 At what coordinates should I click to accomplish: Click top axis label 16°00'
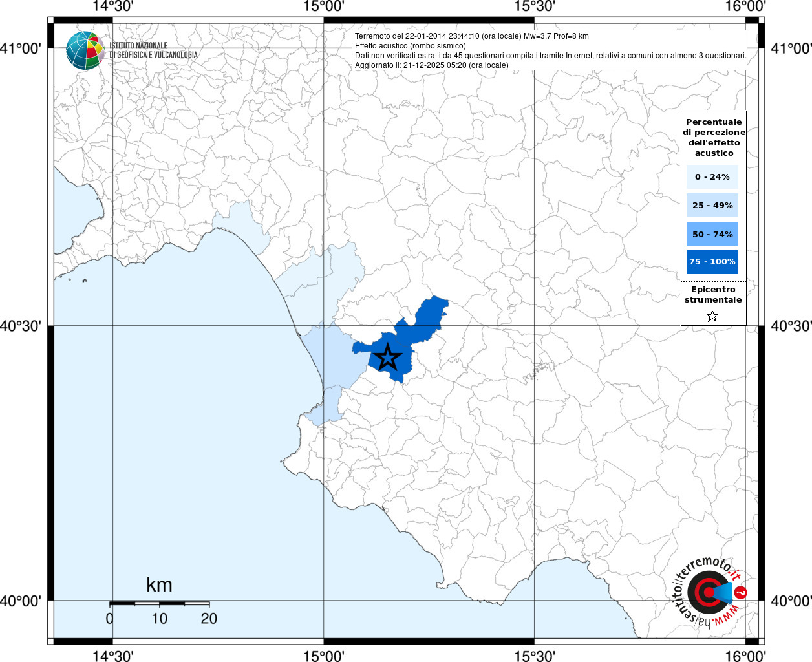tap(745, 6)
